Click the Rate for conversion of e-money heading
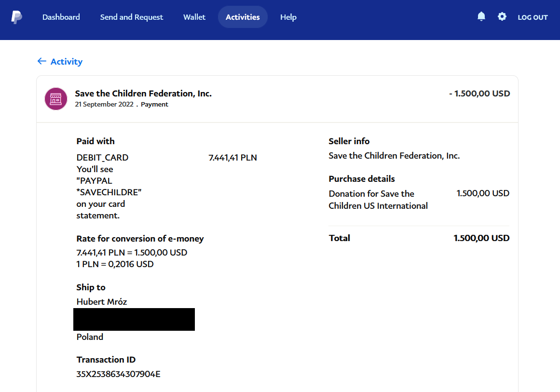 [x=140, y=239]
